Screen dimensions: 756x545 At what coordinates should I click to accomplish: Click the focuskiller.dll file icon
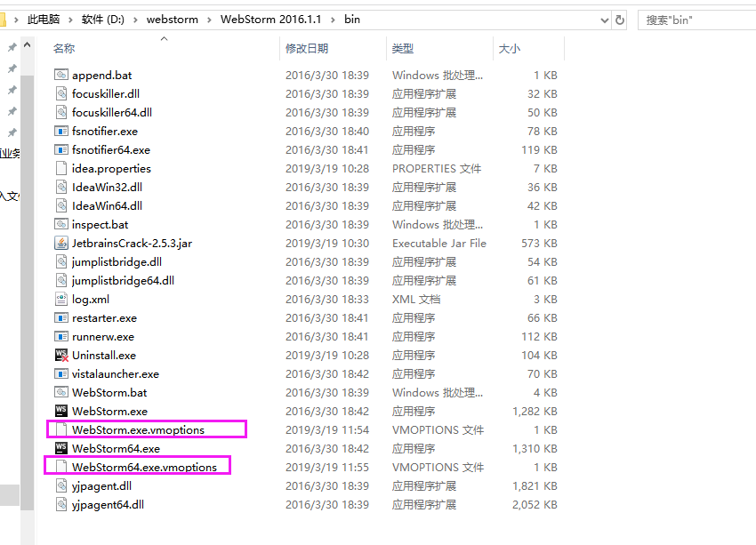(61, 93)
